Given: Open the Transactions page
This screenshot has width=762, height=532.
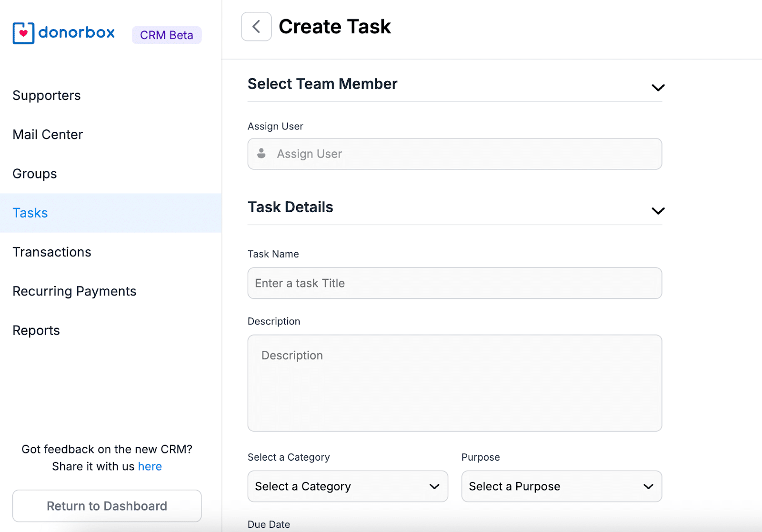Looking at the screenshot, I should click(x=52, y=252).
